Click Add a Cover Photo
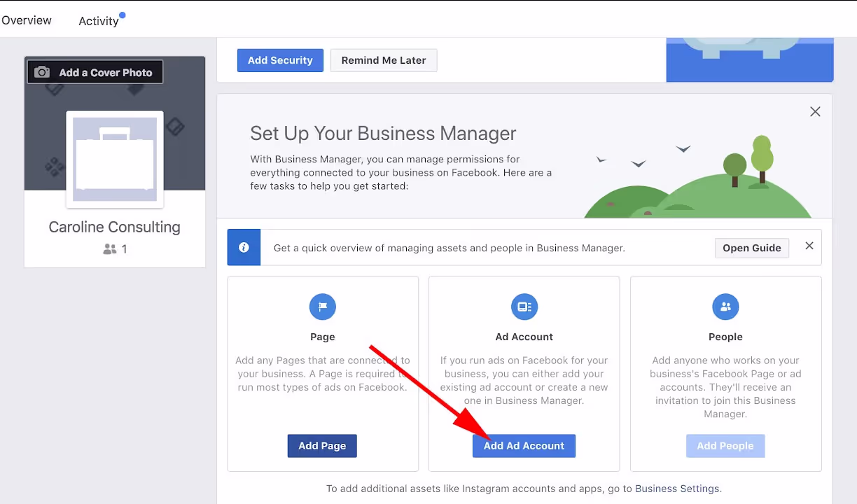 coord(95,72)
